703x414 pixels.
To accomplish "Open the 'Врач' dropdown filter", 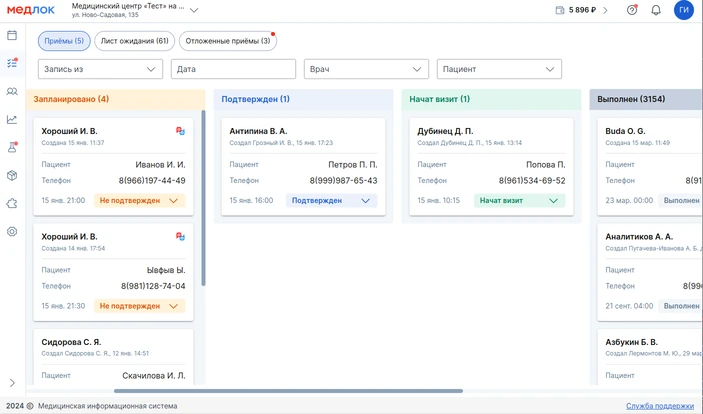I will click(366, 69).
